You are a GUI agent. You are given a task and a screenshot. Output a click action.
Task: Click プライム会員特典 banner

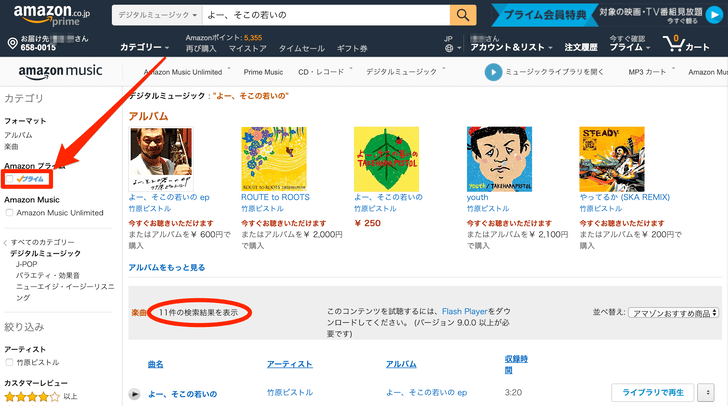coord(544,15)
